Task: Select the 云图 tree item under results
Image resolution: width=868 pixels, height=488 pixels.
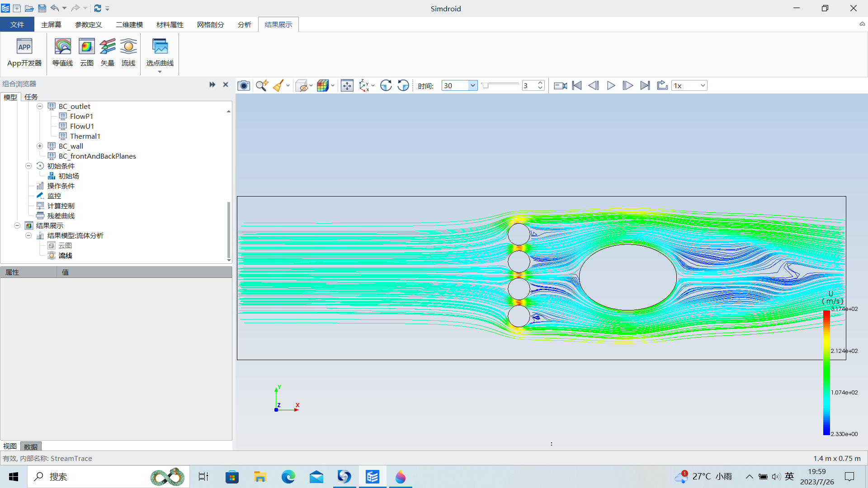Action: pos(65,245)
